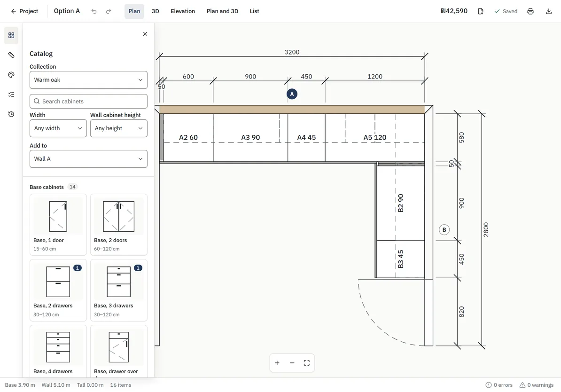
Task: Click the 1200 dimension label
Action: [x=374, y=77]
